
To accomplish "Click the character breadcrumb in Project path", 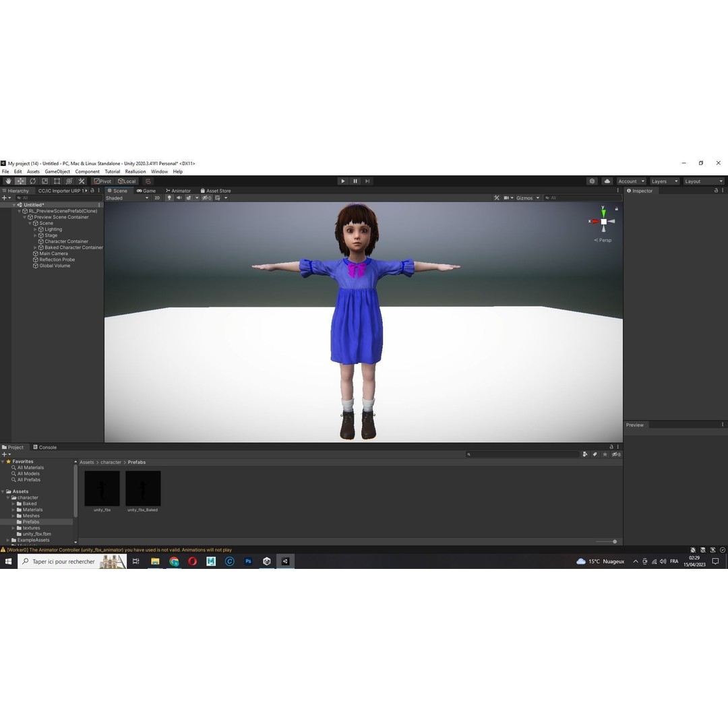I will tap(111, 462).
